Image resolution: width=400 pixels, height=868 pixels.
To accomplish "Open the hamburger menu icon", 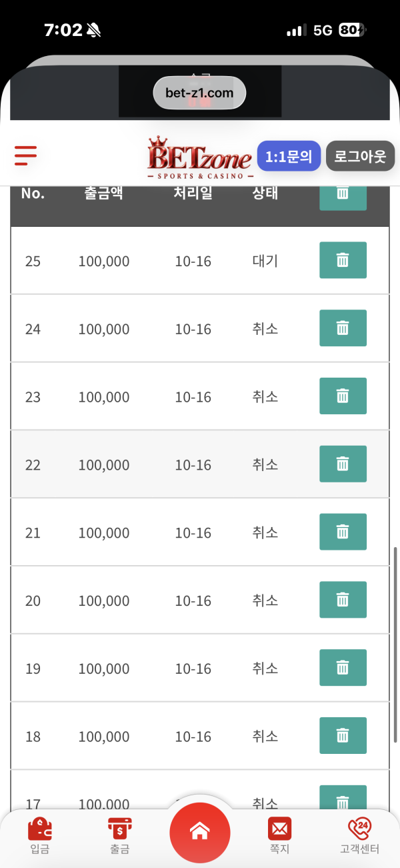I will point(25,155).
